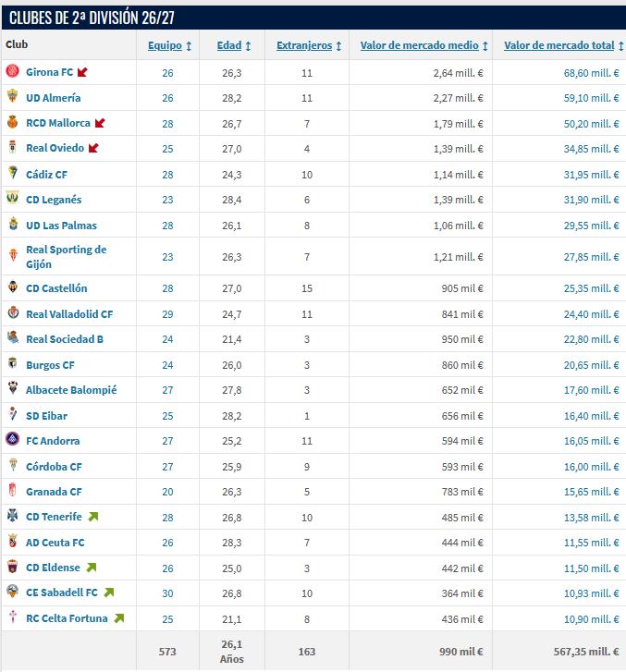Open the Burgos CF club link
Screen dimensions: 626x672
click(50, 365)
